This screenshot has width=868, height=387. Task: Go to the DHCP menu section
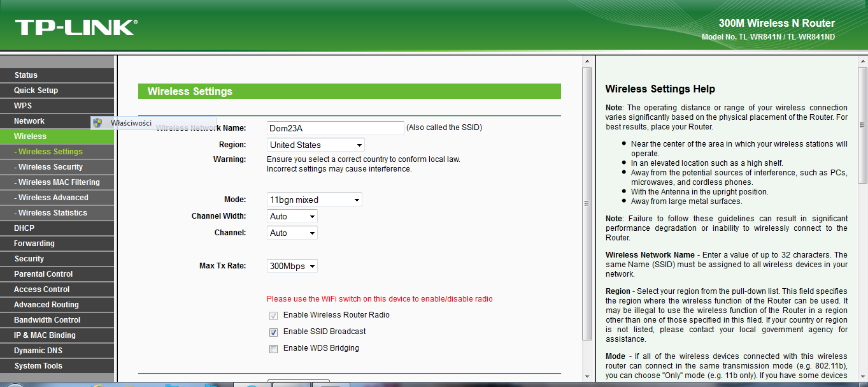pyautogui.click(x=24, y=228)
